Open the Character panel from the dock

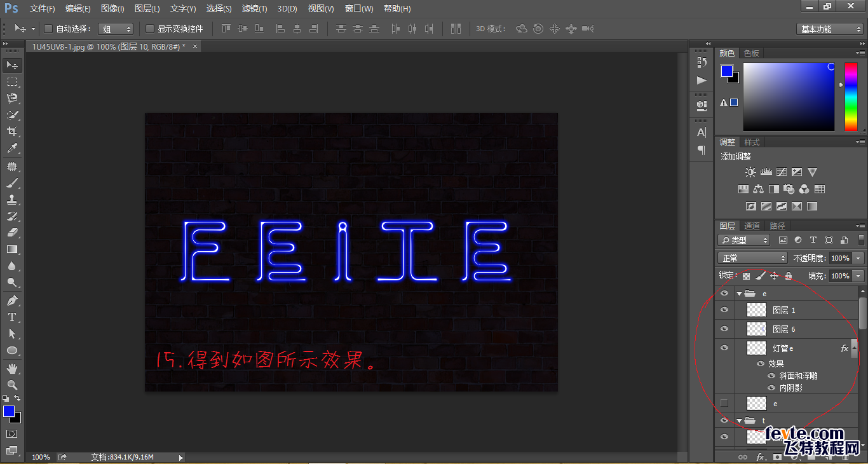701,132
